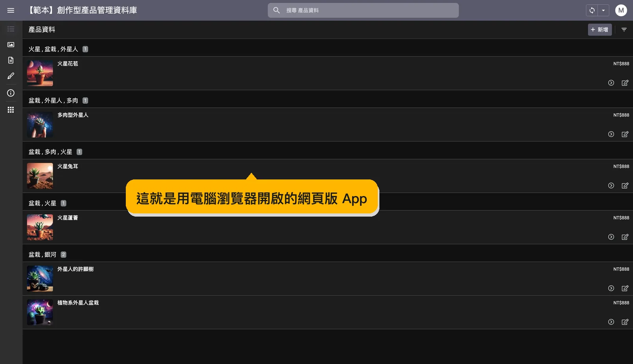Open the 外星人的許願樹 thumbnail image
The image size is (633, 364).
pos(40,279)
